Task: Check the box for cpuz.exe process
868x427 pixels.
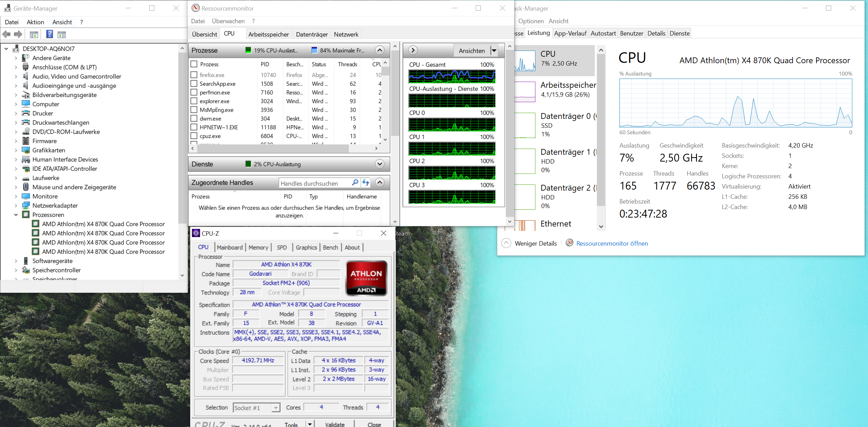Action: tap(194, 136)
